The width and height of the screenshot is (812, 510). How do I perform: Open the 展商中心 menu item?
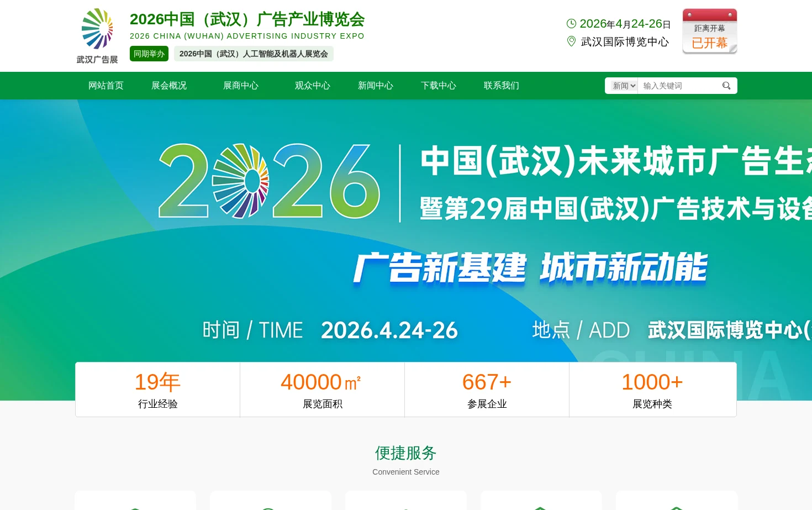pos(241,86)
